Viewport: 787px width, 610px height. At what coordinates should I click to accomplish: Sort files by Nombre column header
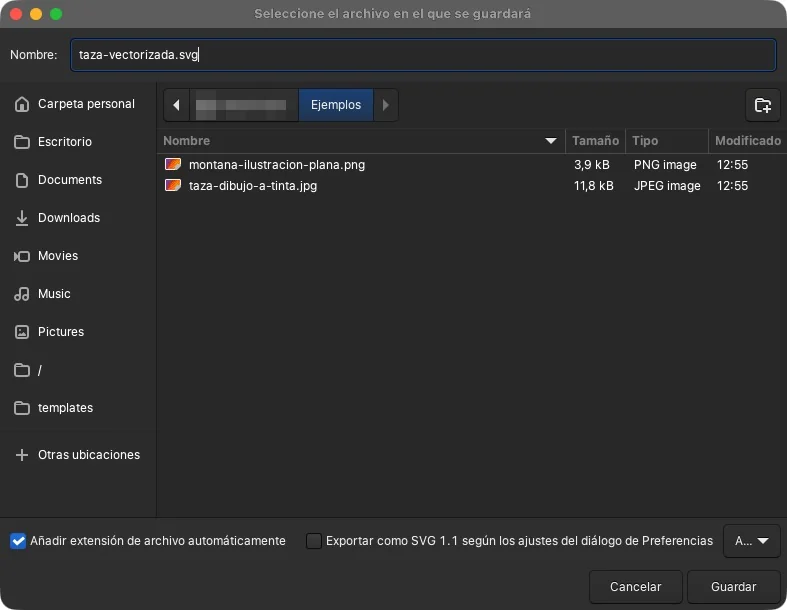tap(361, 141)
